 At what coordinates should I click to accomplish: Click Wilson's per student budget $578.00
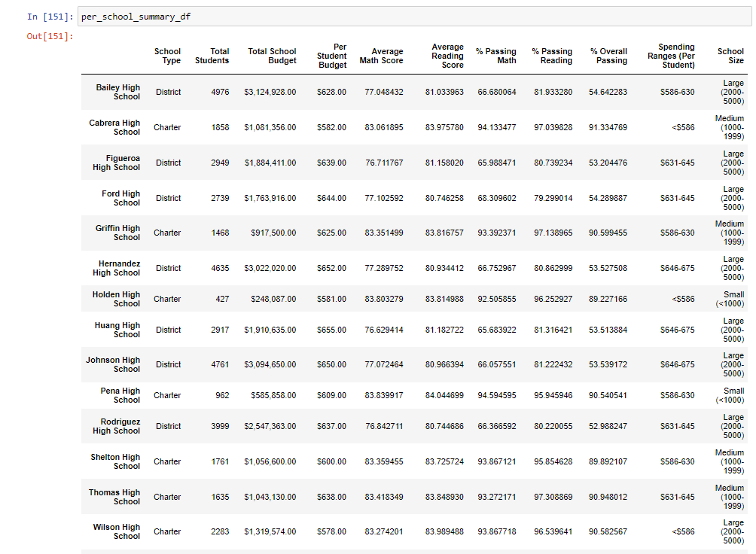[x=332, y=531]
